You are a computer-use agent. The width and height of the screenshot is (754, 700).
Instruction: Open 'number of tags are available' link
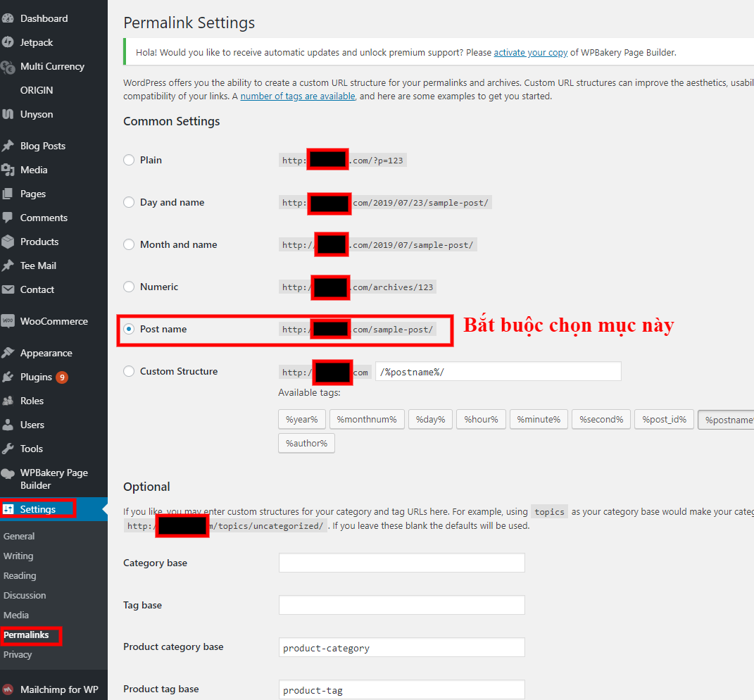click(298, 96)
